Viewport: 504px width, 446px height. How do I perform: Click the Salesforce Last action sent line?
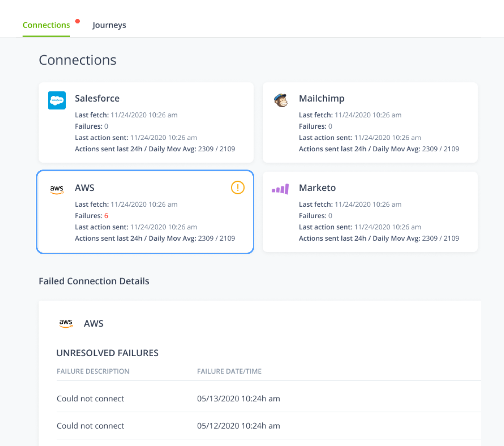tap(136, 137)
